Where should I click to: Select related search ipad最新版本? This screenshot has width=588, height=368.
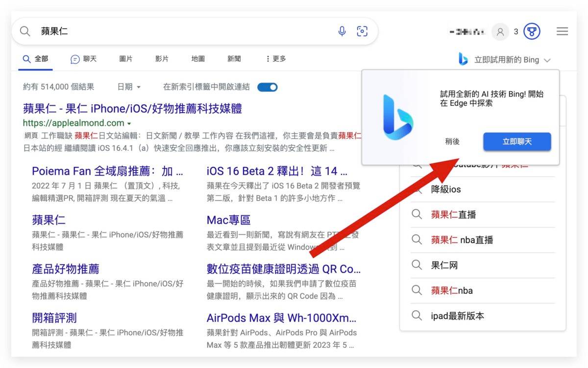(x=458, y=316)
